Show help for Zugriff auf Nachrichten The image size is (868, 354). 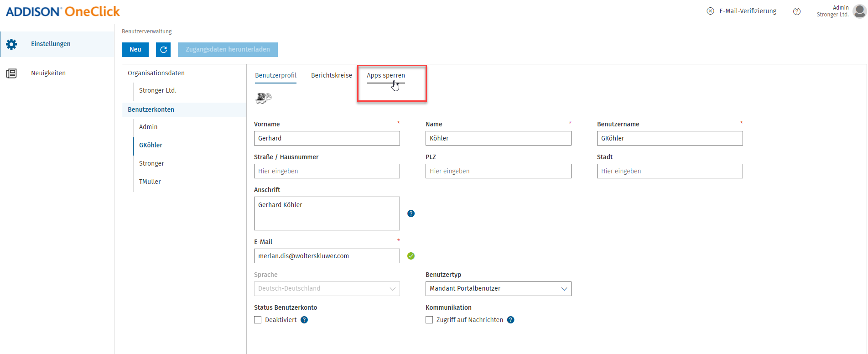511,320
